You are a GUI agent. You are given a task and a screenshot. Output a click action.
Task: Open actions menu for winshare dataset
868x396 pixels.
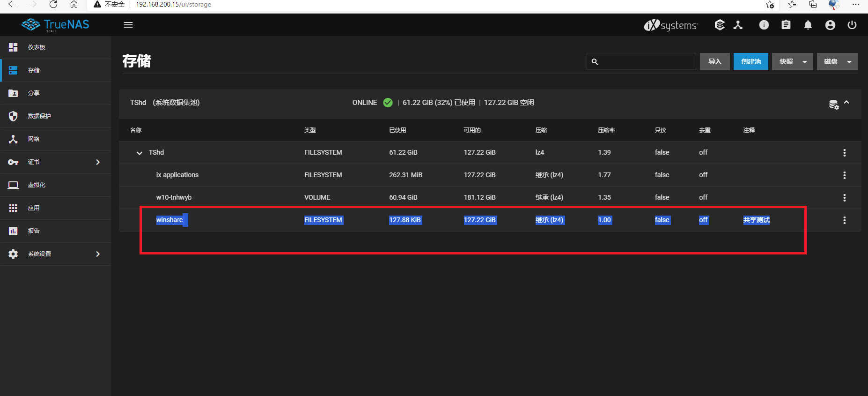(844, 220)
